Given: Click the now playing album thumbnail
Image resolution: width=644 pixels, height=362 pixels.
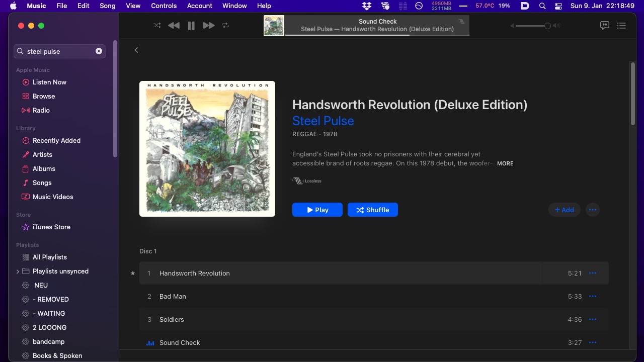Looking at the screenshot, I should point(274,25).
